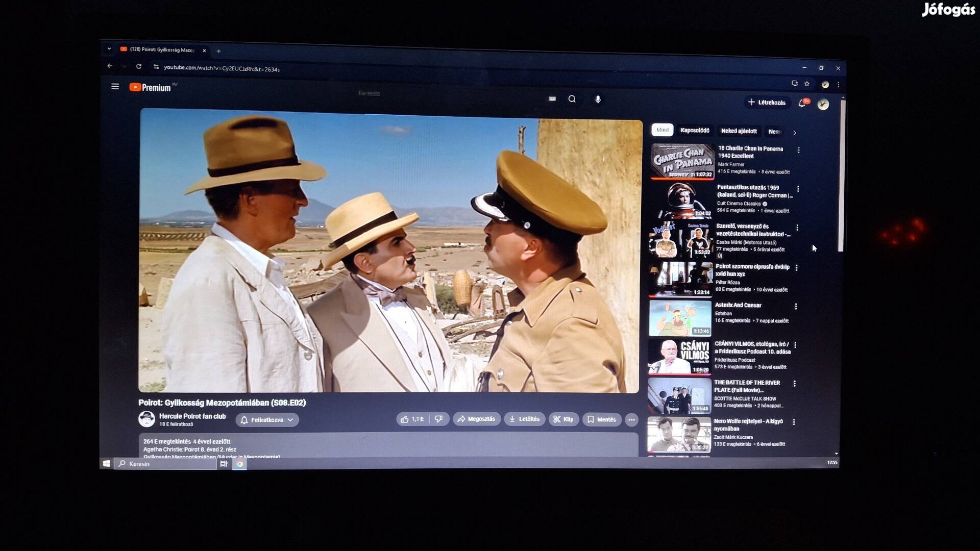
Task: Click the Chrome icon on the taskbar
Action: (x=239, y=464)
